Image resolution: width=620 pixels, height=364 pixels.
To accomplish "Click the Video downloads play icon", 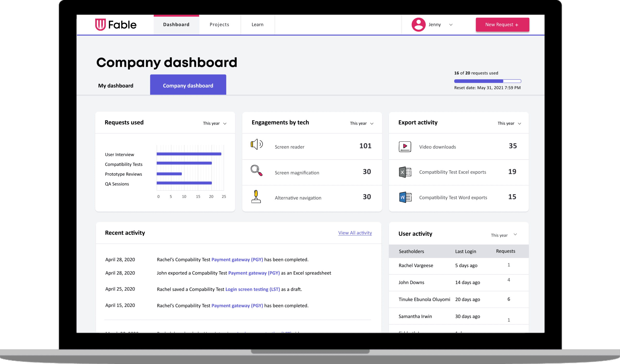I will click(x=405, y=147).
